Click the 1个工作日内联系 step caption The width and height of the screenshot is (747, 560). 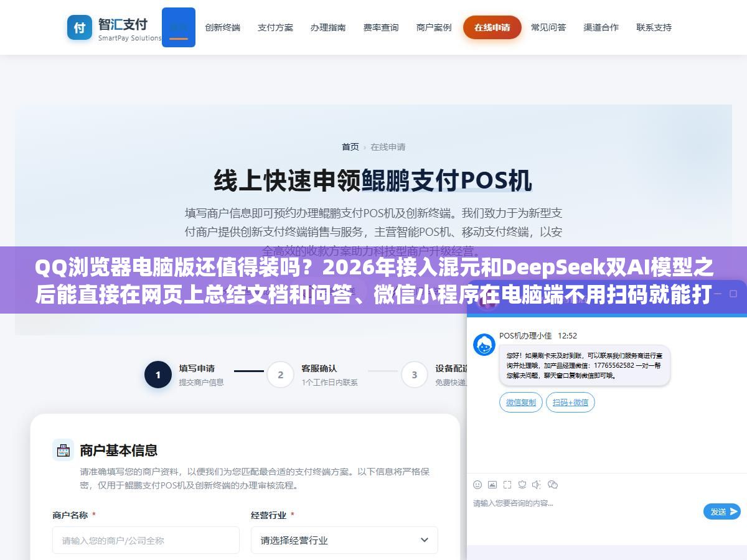pos(330,382)
